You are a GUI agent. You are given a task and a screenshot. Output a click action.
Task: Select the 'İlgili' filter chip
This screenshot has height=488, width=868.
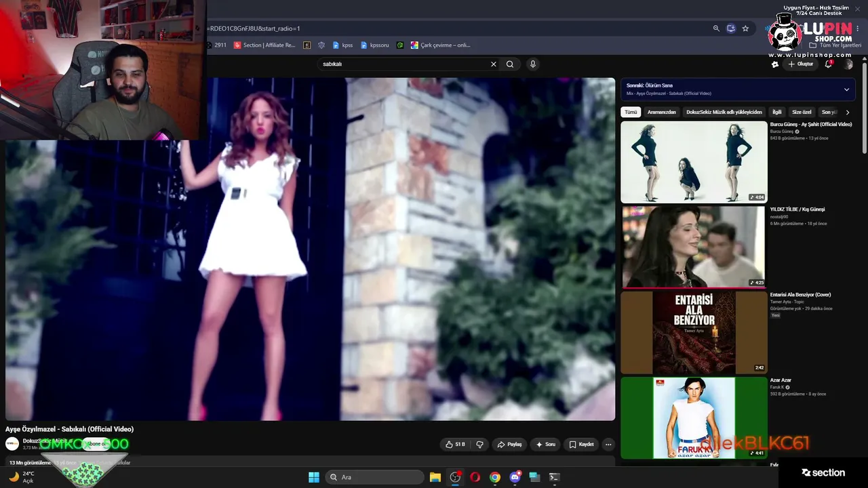pyautogui.click(x=777, y=112)
